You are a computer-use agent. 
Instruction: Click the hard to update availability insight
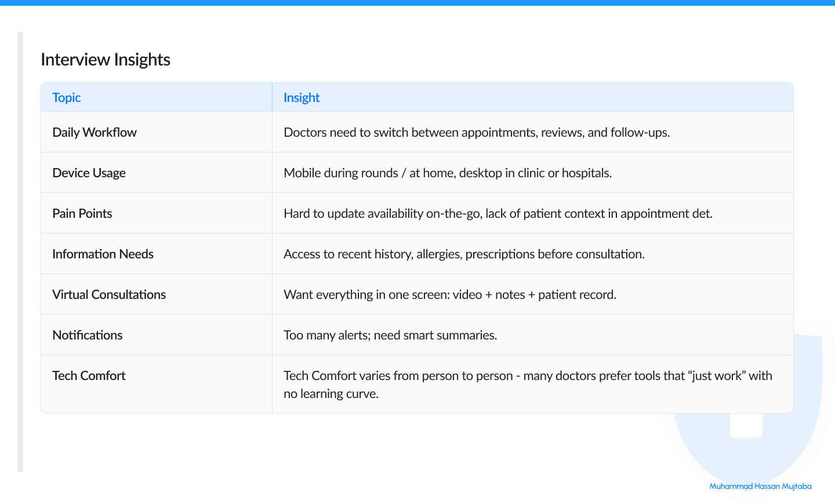pos(498,213)
